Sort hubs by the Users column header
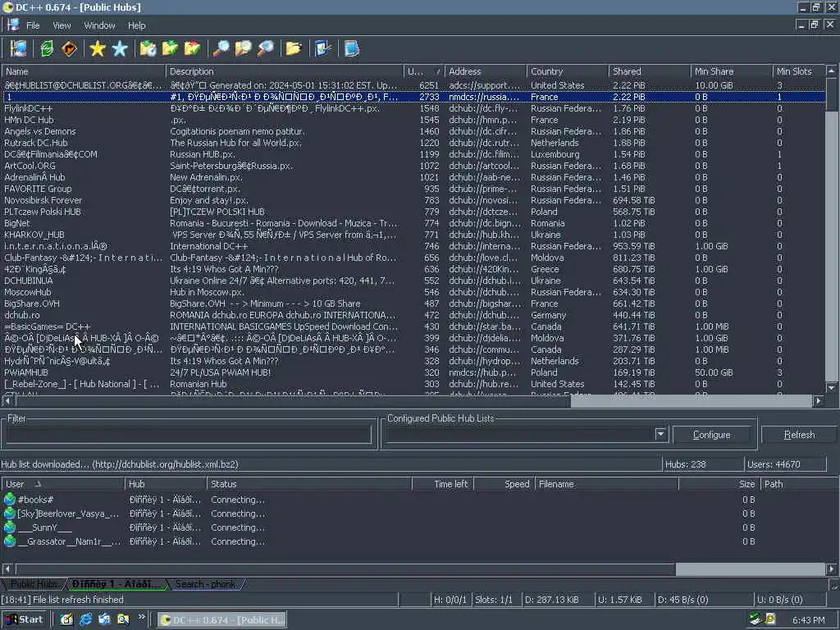Image resolution: width=840 pixels, height=630 pixels. pyautogui.click(x=424, y=71)
